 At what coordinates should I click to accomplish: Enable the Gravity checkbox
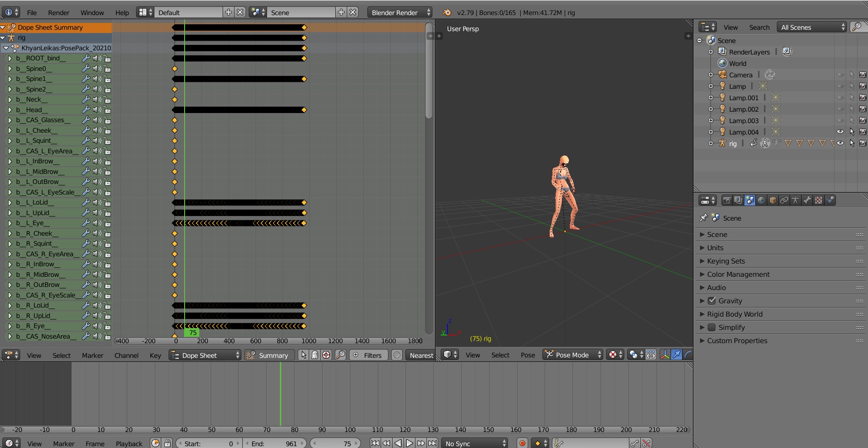coord(712,301)
